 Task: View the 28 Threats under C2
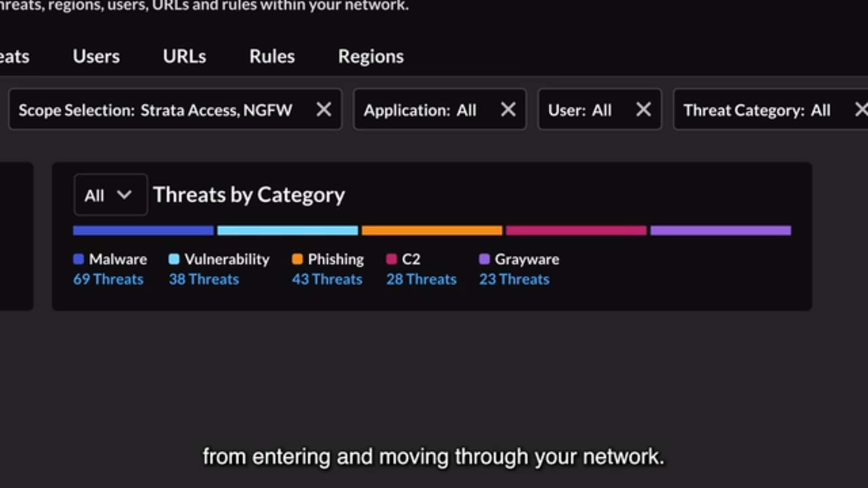[421, 279]
